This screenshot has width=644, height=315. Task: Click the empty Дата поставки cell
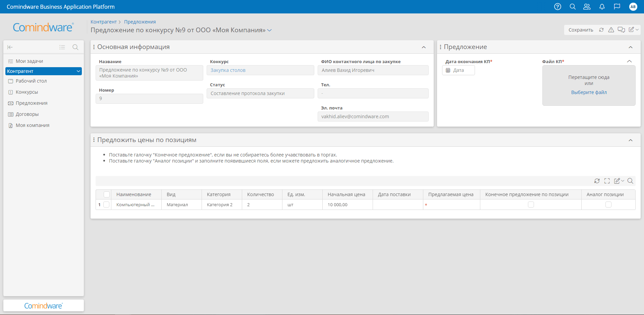pyautogui.click(x=398, y=205)
